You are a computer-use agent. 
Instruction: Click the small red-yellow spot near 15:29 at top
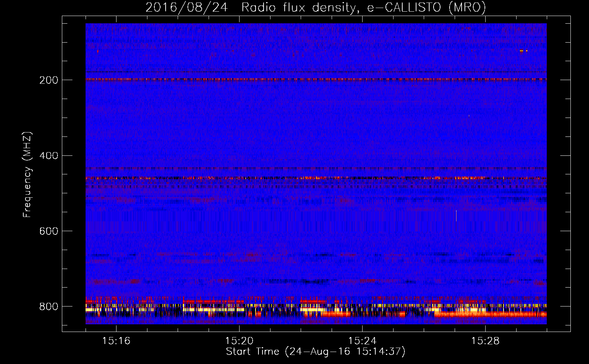pyautogui.click(x=523, y=51)
